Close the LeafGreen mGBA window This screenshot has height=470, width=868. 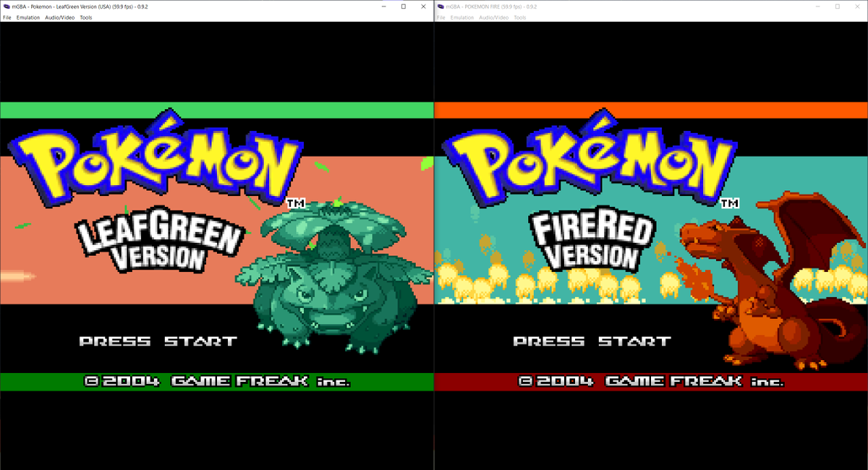point(423,7)
